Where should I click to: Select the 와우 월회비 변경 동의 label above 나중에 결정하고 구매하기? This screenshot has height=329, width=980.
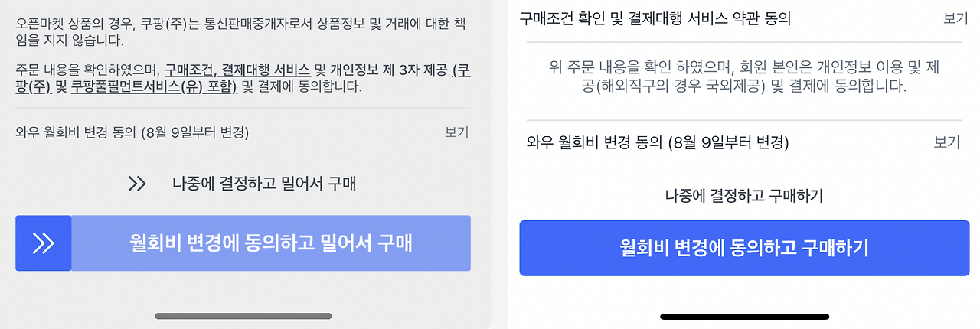658,142
